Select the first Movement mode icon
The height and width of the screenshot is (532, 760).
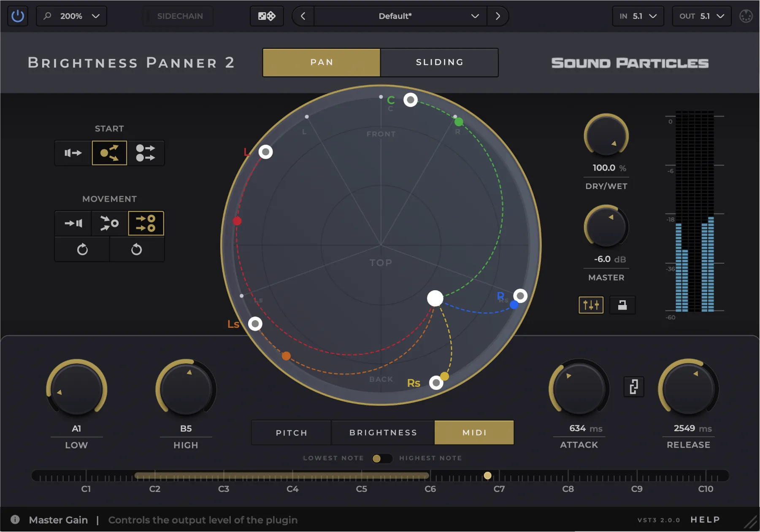coord(73,223)
